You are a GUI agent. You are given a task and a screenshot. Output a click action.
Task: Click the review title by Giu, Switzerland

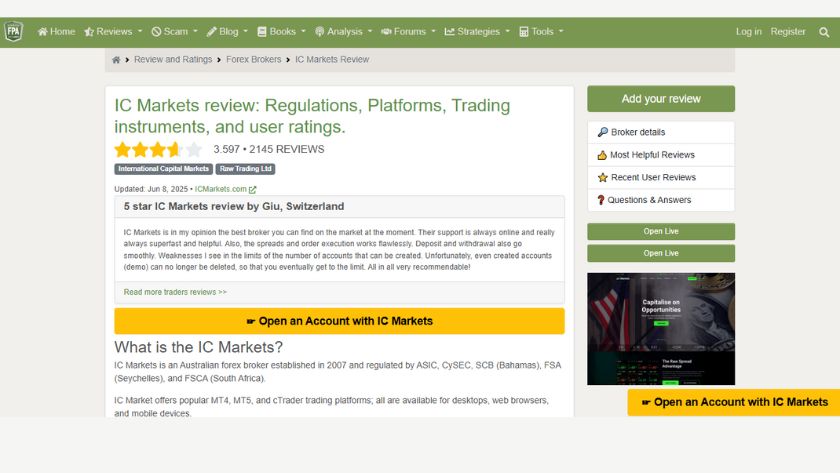234,206
